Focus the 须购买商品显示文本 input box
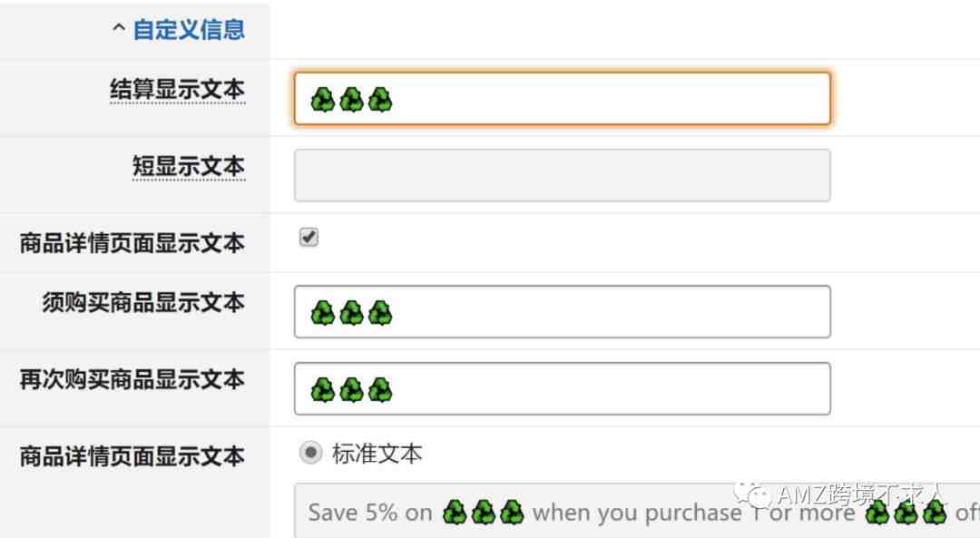Viewport: 980px width, 538px height. (562, 312)
